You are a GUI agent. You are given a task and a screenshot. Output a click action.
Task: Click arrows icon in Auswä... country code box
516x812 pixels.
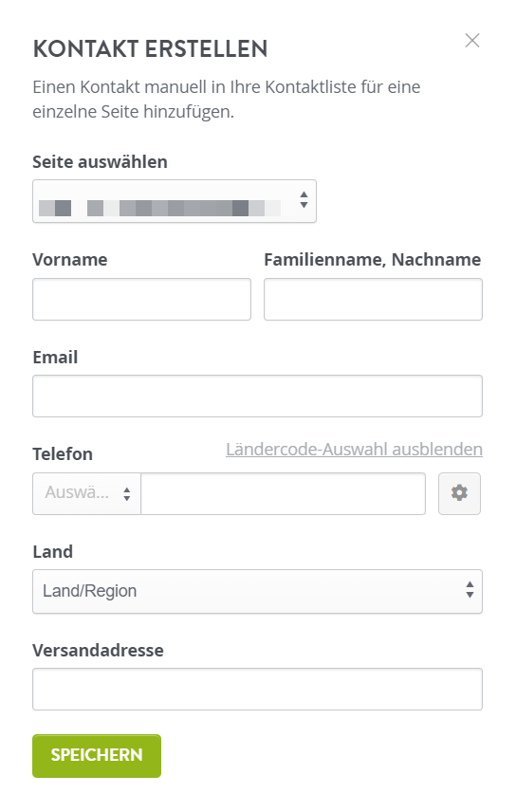coord(126,493)
